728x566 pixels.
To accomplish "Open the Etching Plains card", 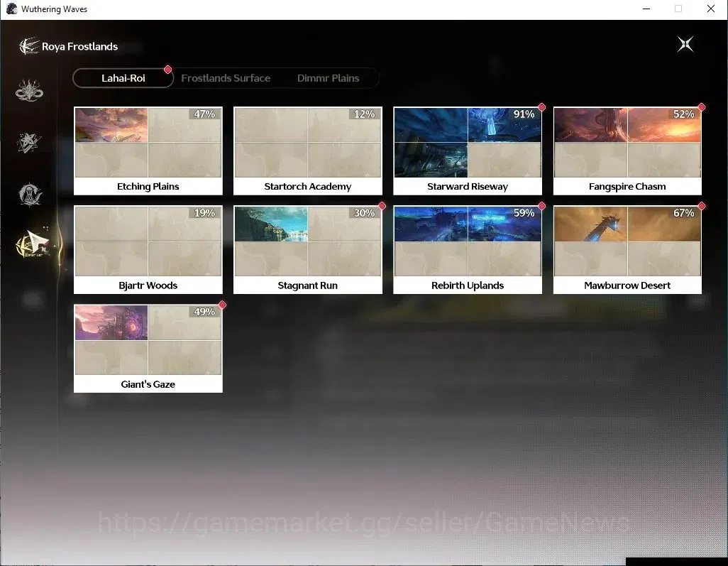I will click(x=148, y=151).
